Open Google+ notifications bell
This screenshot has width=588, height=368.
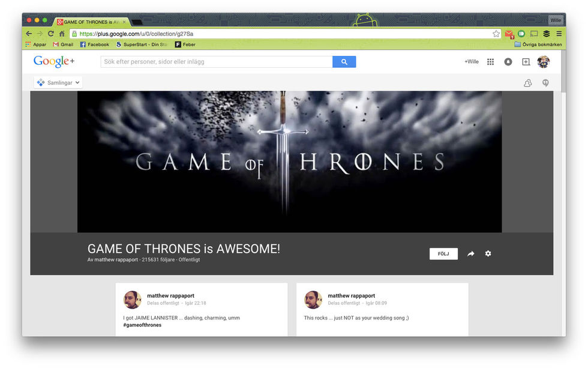[x=508, y=62]
